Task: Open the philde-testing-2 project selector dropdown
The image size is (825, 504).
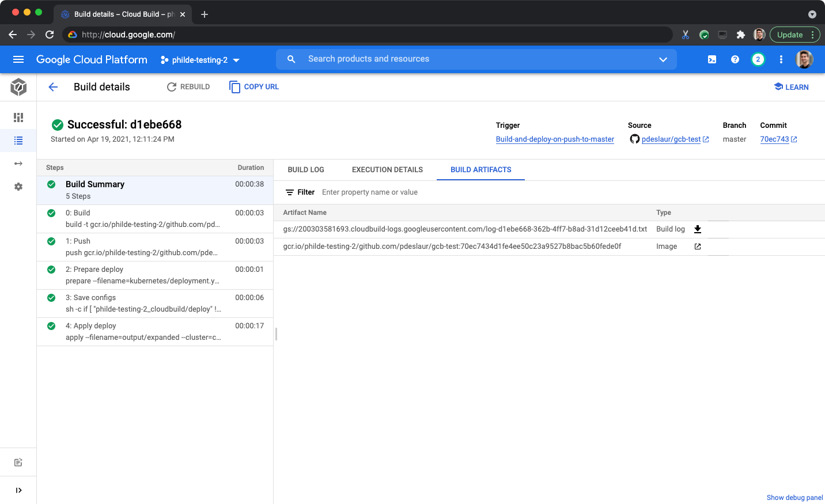Action: [200, 60]
